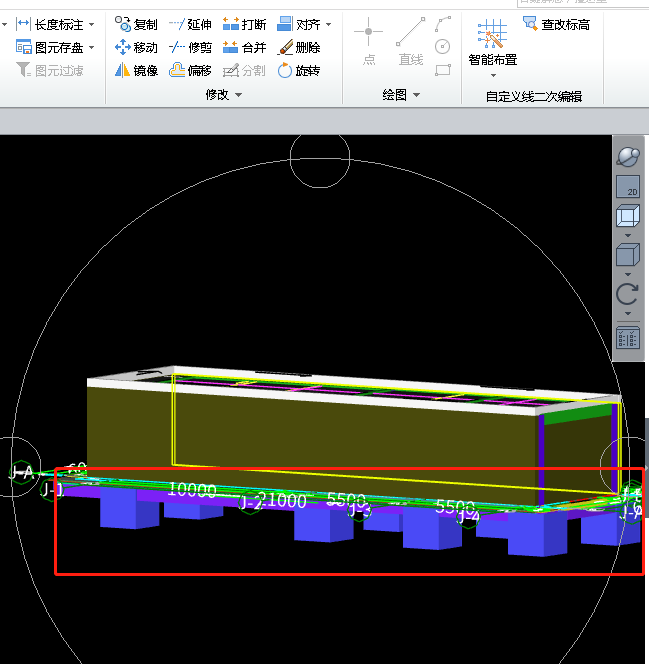Select the 点 point drawing tool
Viewport: 649px width, 664px height.
pos(369,42)
